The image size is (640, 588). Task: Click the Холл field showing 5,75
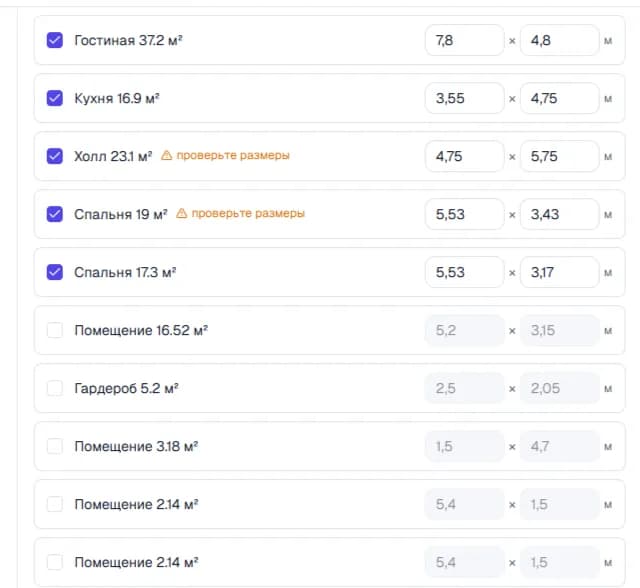pos(560,156)
